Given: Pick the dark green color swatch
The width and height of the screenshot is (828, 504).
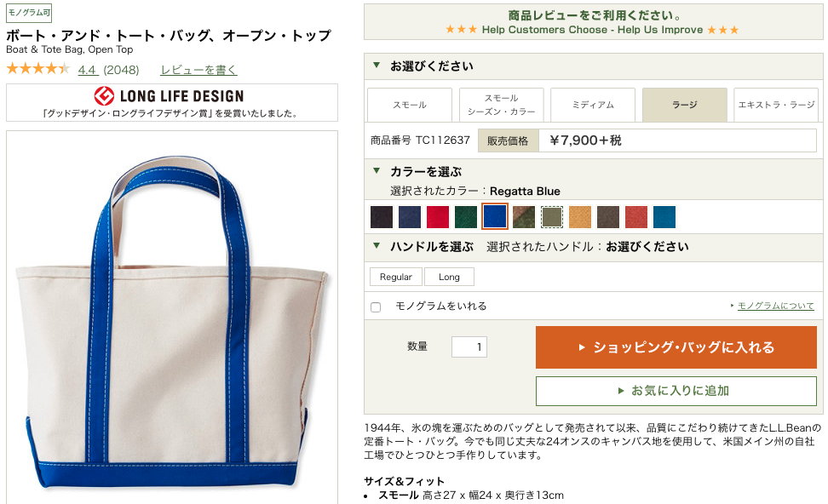Looking at the screenshot, I should [466, 217].
